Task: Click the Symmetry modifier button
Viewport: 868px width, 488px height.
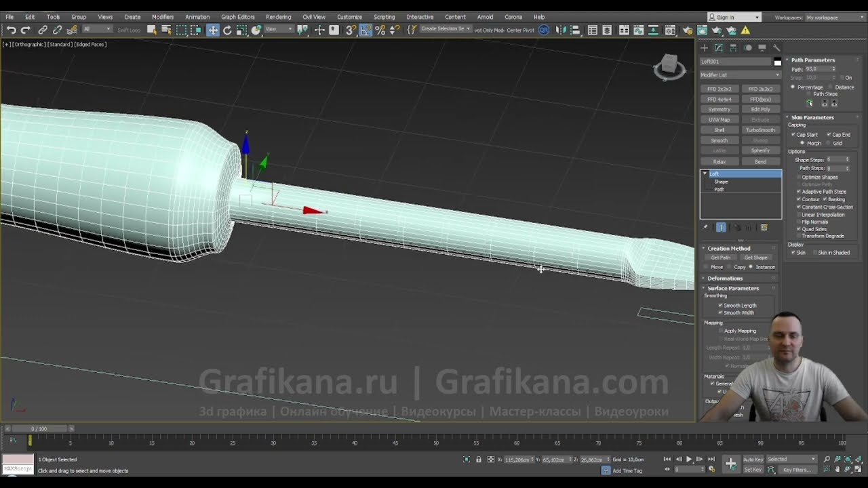Action: (x=719, y=109)
